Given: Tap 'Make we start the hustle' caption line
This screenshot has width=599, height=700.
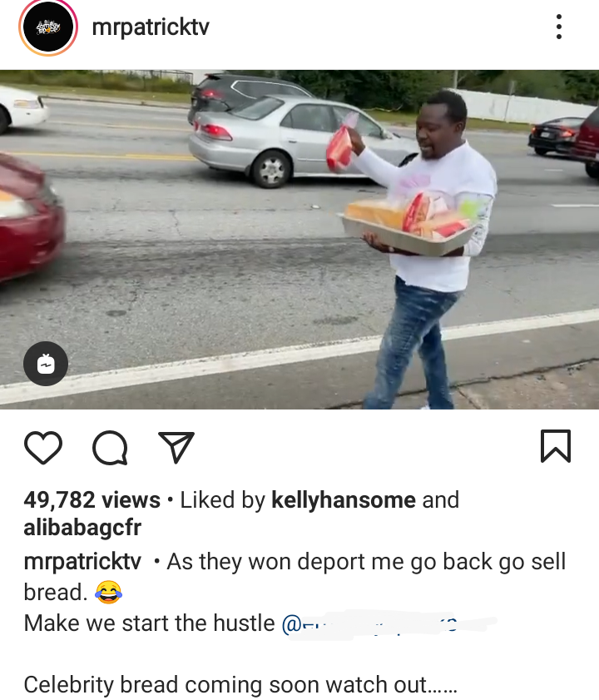Looking at the screenshot, I should tap(149, 623).
